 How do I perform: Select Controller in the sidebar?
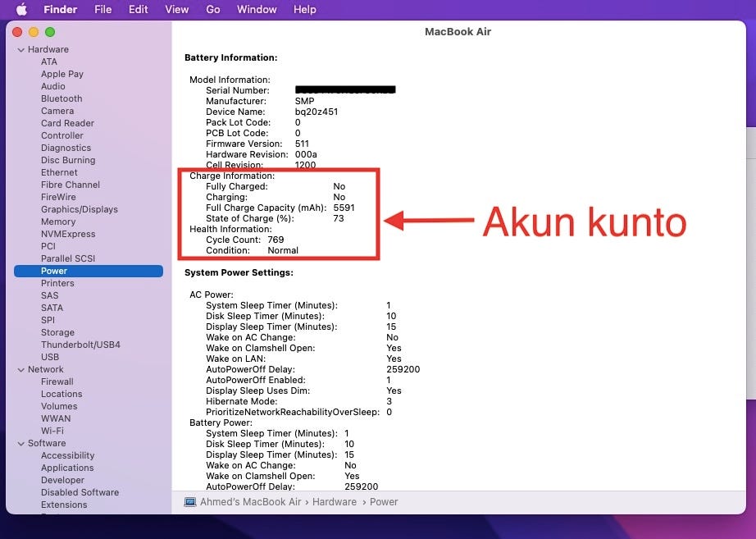(x=62, y=135)
